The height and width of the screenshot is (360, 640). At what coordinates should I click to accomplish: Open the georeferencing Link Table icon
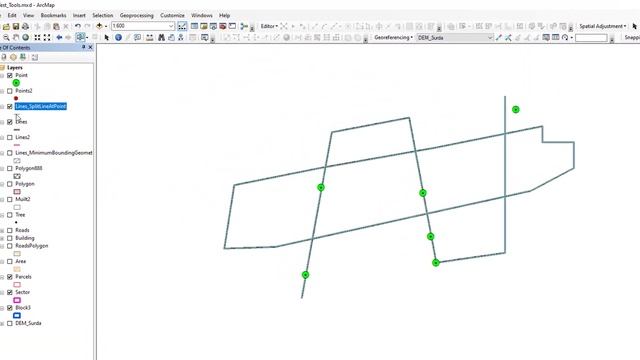(556, 38)
